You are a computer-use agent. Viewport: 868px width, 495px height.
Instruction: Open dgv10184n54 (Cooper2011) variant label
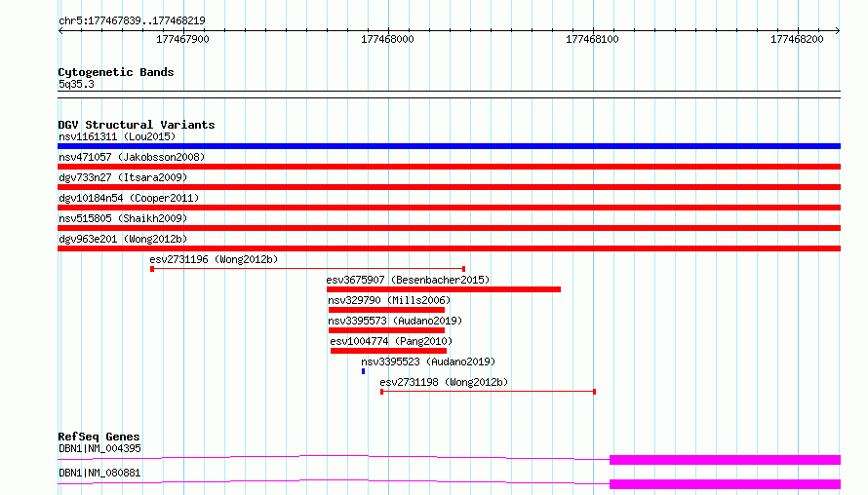pyautogui.click(x=129, y=198)
